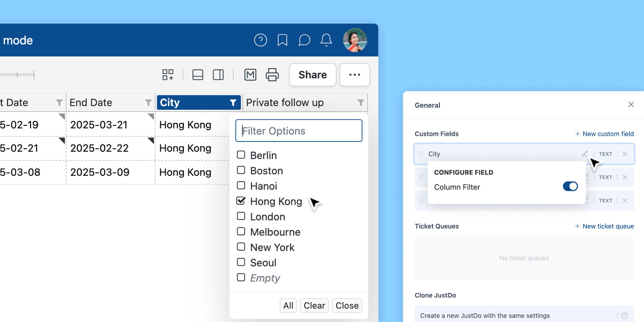Check the Berlin filter option
Screen dimensions: 644x322
241,155
